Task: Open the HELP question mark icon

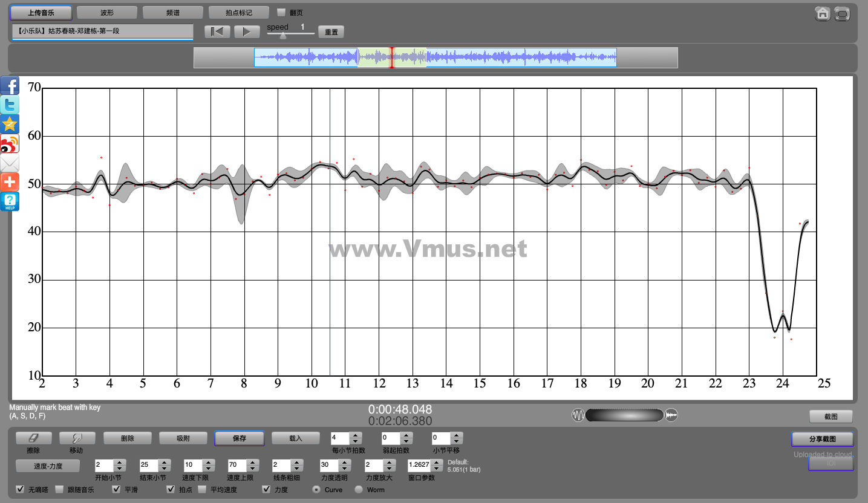Action: tap(10, 201)
